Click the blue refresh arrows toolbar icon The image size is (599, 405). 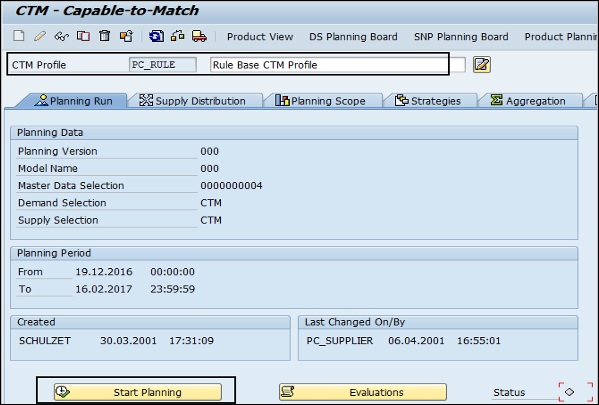[x=156, y=36]
